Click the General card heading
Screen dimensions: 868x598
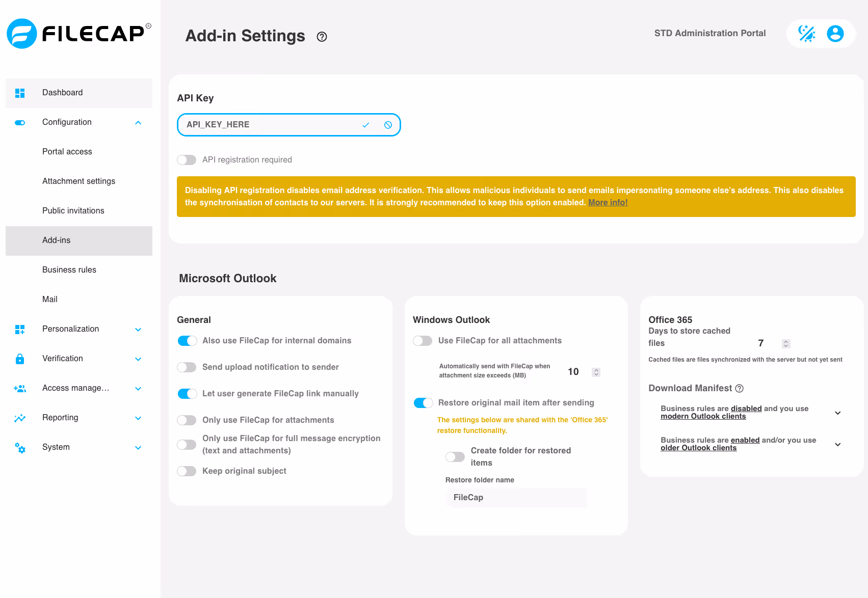pyautogui.click(x=194, y=320)
